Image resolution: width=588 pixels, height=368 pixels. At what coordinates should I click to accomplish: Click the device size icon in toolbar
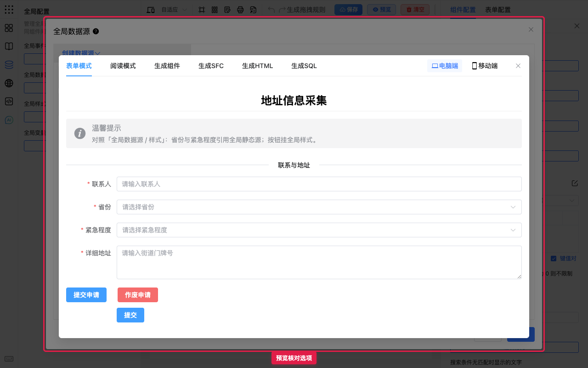click(151, 10)
